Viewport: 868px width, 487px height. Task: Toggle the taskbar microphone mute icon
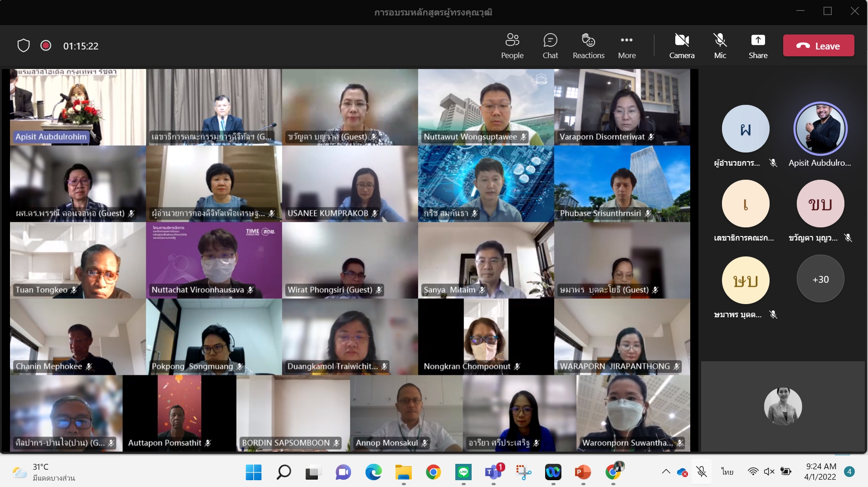[702, 472]
